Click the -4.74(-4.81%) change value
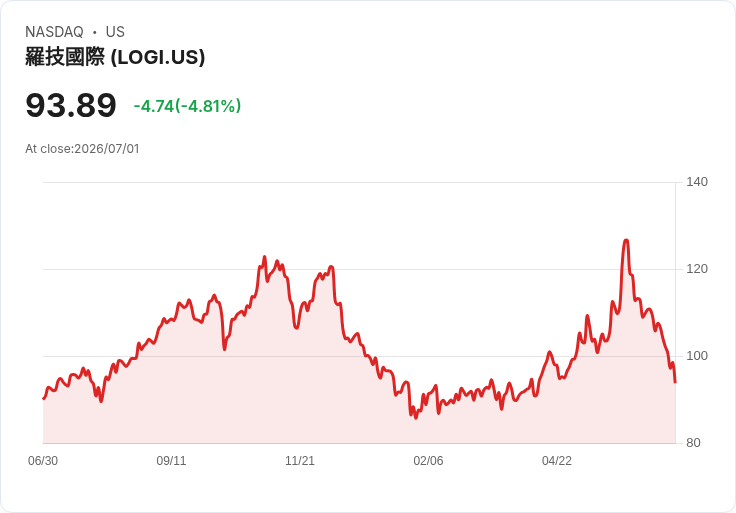Screen dimensions: 736x513 click(187, 106)
